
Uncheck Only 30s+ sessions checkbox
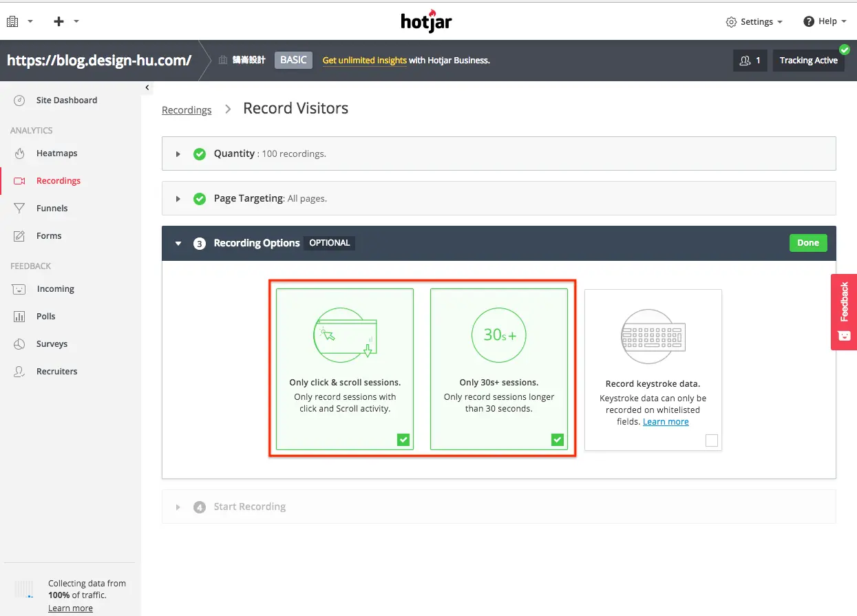click(x=558, y=440)
